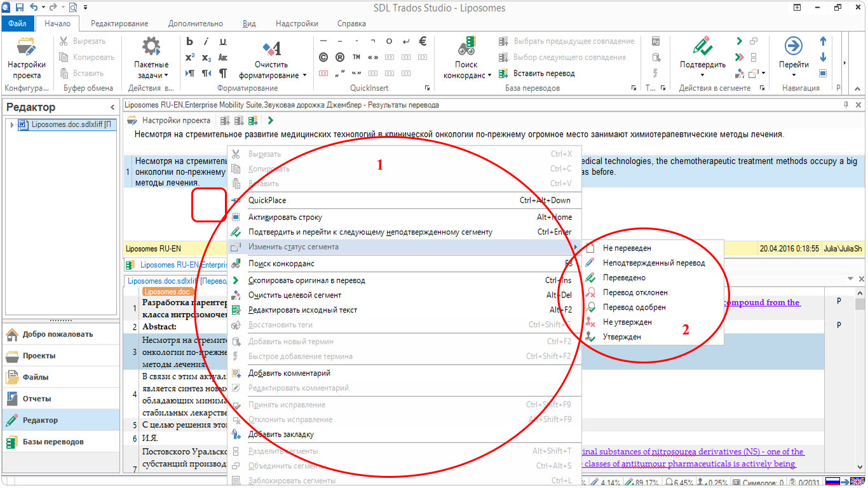Select Clear target segment menu entry

tap(404, 295)
